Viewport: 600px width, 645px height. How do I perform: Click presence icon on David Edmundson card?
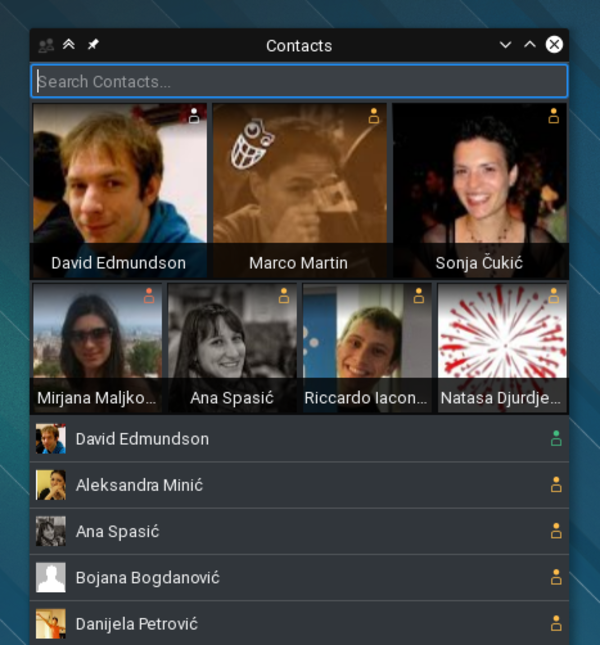coord(194,116)
